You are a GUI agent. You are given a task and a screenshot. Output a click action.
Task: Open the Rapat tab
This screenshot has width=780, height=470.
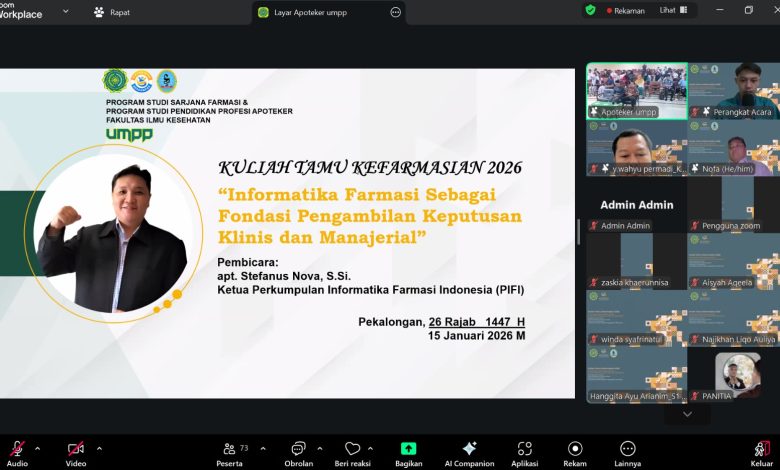click(x=111, y=12)
